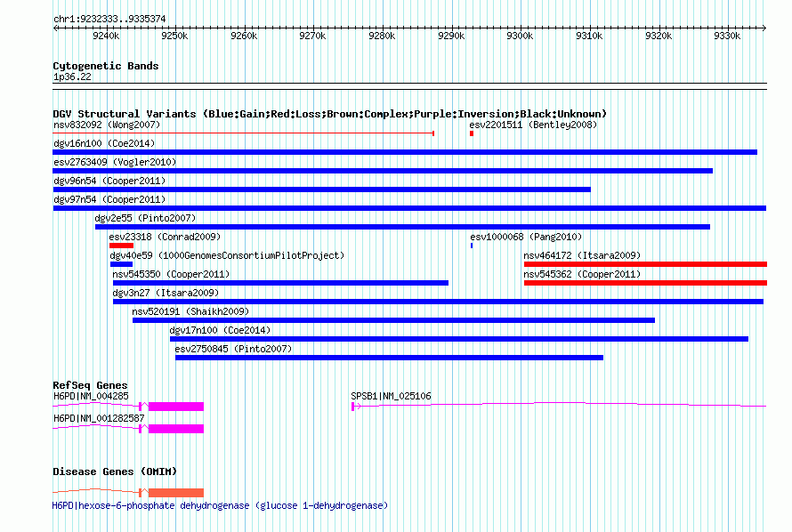Screen dimensions: 792x532
Task: Click the nsv545350 (Cooper2011) label
Action: [x=171, y=274]
